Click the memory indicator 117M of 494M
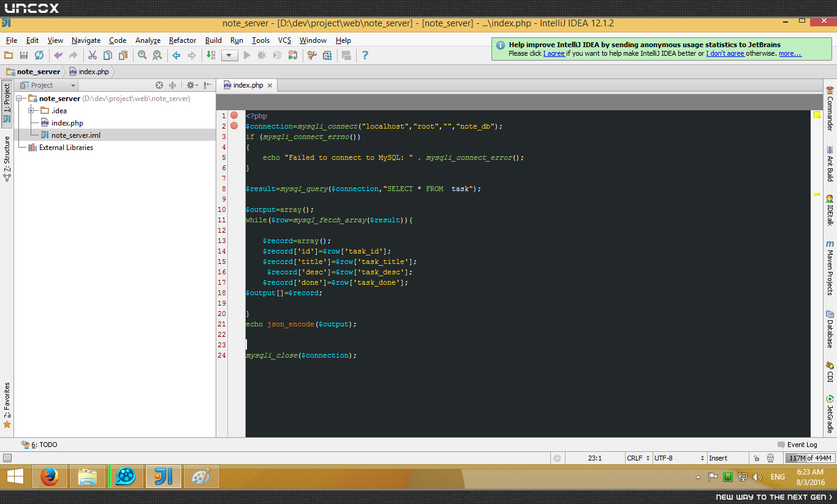Image resolution: width=837 pixels, height=504 pixels. click(x=809, y=458)
